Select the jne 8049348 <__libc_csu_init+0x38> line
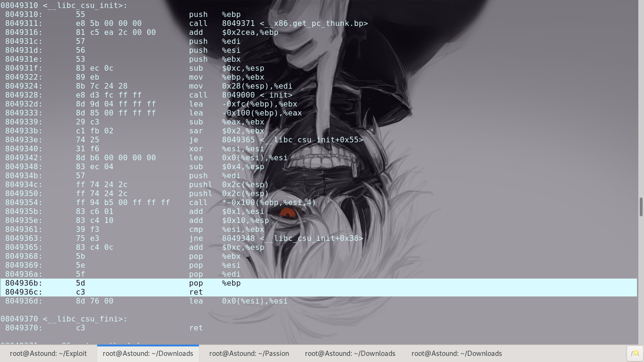 pyautogui.click(x=276, y=239)
